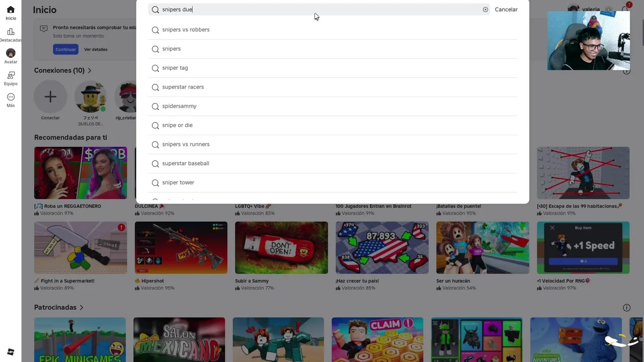Select suggestion 'spidersammy'
The width and height of the screenshot is (644, 362).
[333, 106]
